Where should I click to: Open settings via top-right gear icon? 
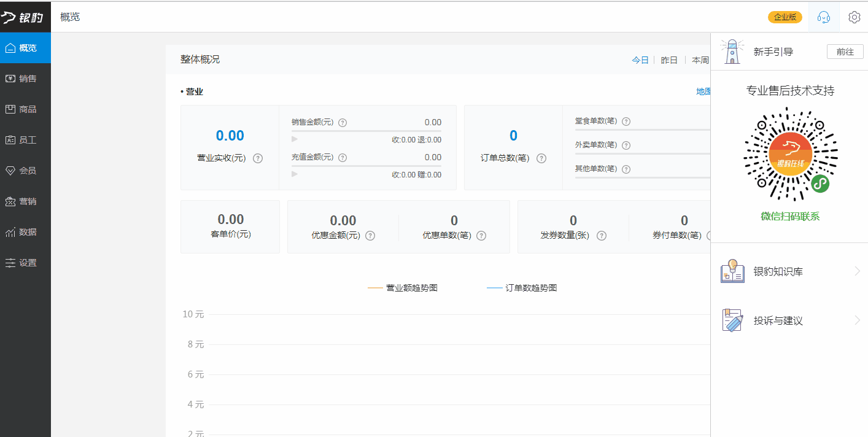coord(854,17)
